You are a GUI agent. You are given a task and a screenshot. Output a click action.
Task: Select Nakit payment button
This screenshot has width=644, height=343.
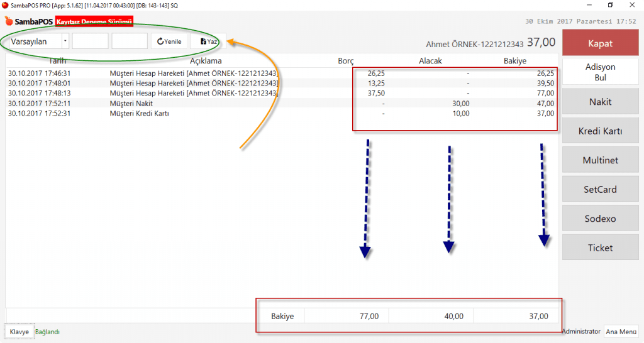tap(600, 102)
